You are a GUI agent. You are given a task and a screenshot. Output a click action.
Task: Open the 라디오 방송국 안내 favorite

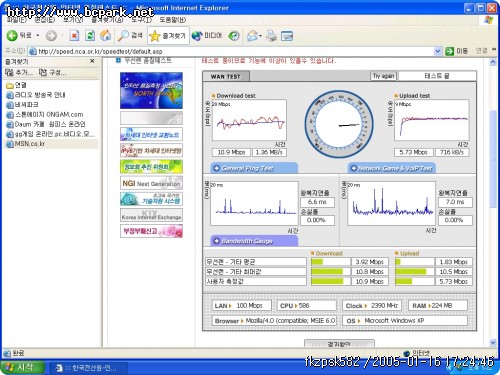click(36, 95)
